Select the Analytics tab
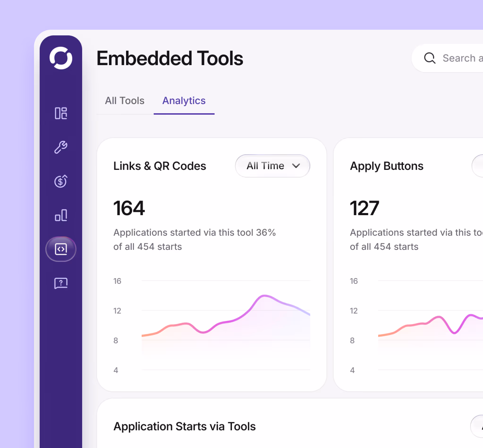This screenshot has height=448, width=483. (184, 100)
